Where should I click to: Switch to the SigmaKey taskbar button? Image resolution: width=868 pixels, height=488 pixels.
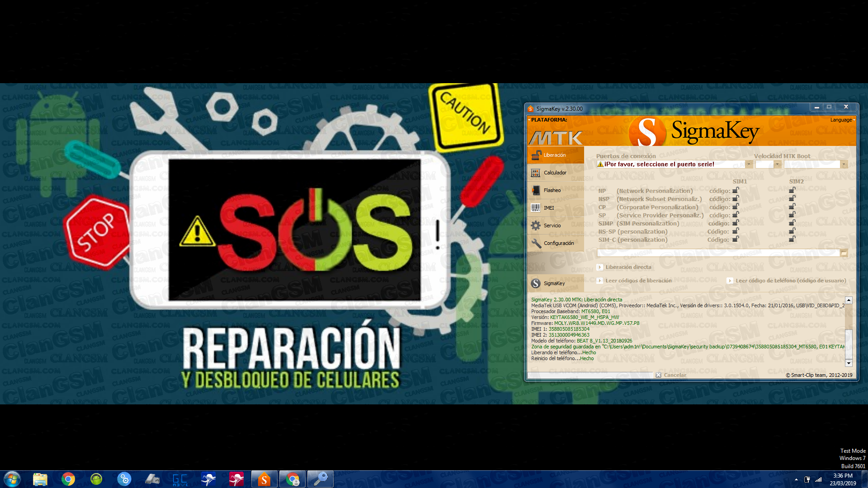tap(264, 479)
